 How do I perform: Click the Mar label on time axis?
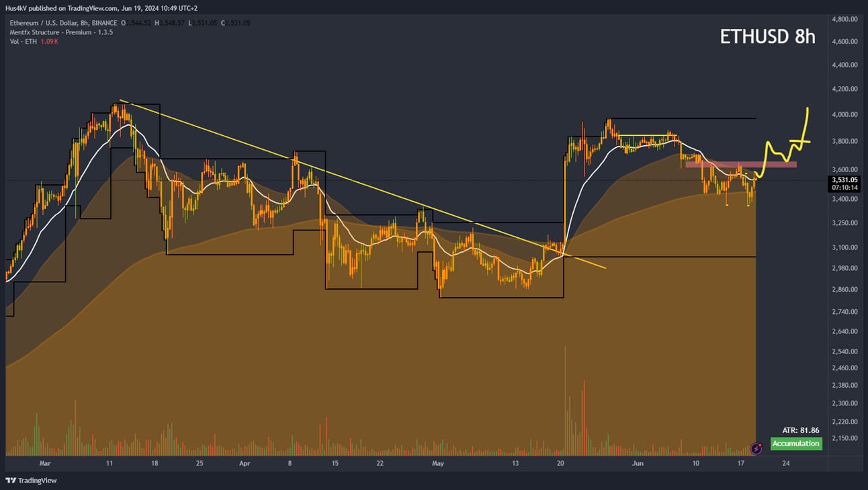click(45, 463)
